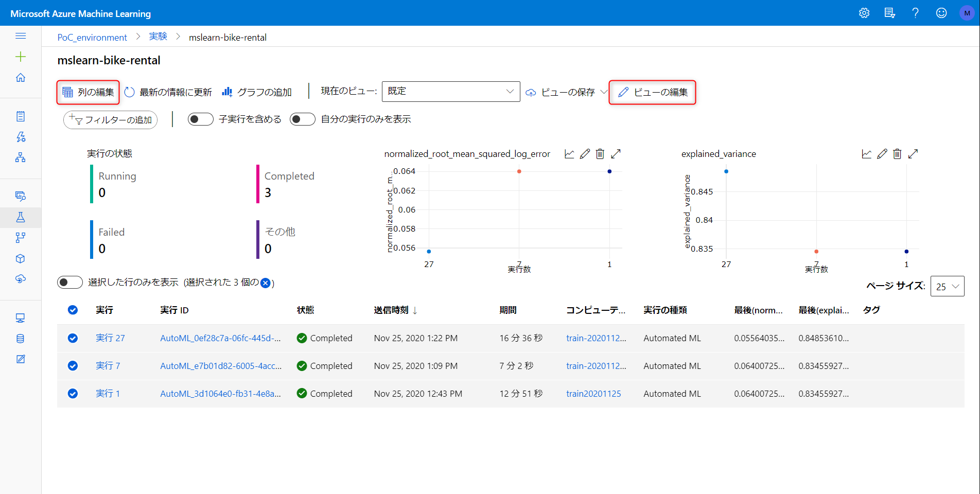Open Datastores cylinder icon in sidebar
This screenshot has width=980, height=494.
pos(21,339)
